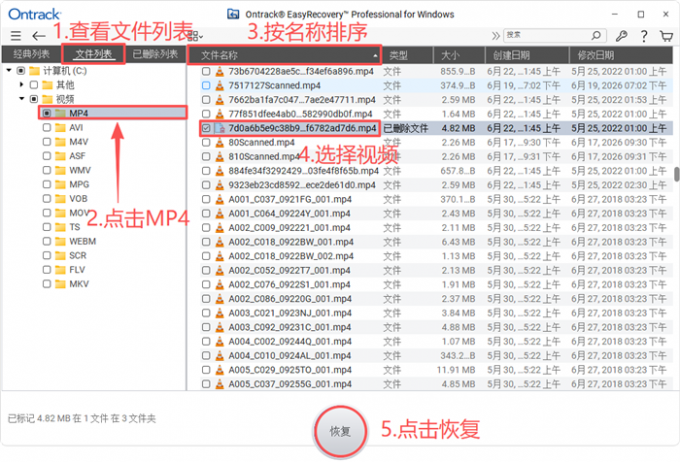The image size is (680, 462).
Task: Check the M4V folder checkbox
Action: (x=47, y=142)
